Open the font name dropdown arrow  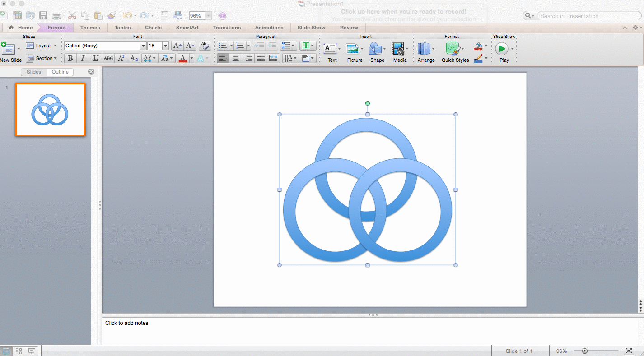click(x=143, y=46)
